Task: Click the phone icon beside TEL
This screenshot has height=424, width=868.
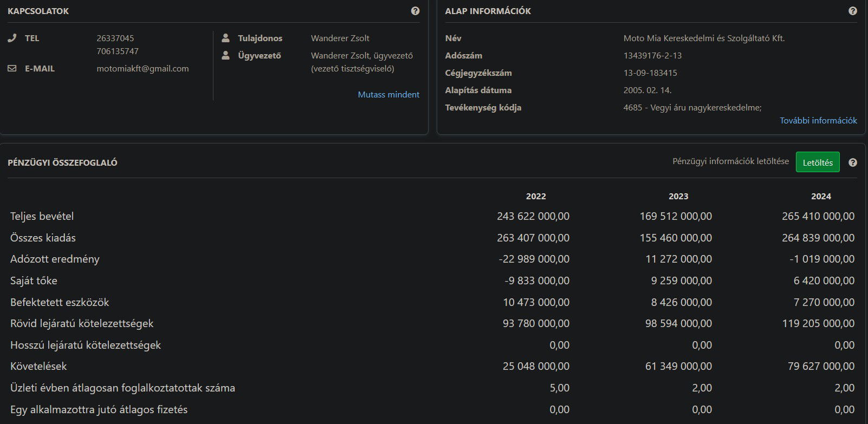Action: (x=12, y=38)
